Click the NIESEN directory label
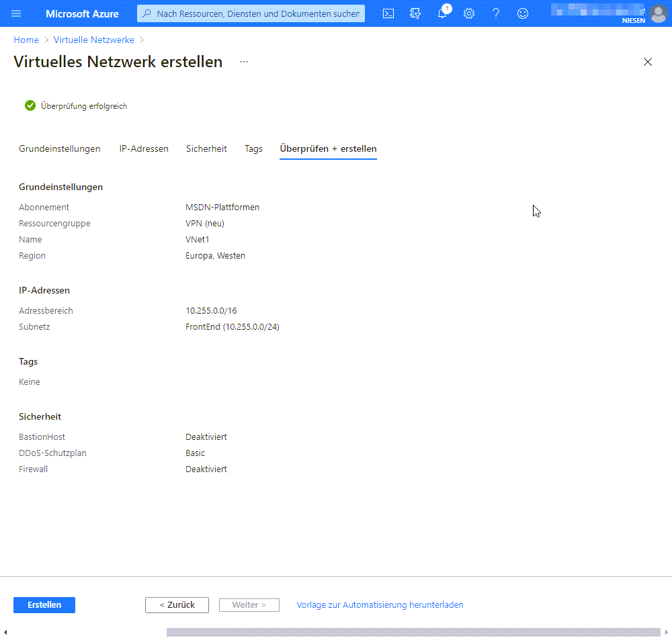 click(x=634, y=21)
